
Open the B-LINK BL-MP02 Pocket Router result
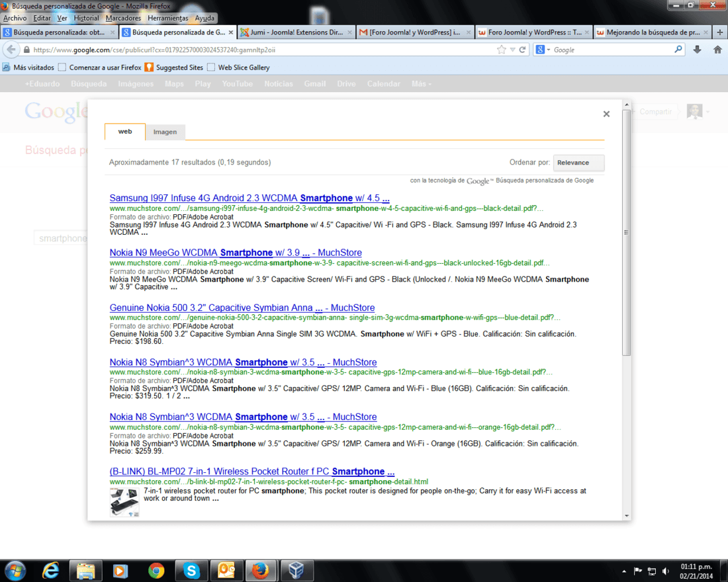(251, 471)
